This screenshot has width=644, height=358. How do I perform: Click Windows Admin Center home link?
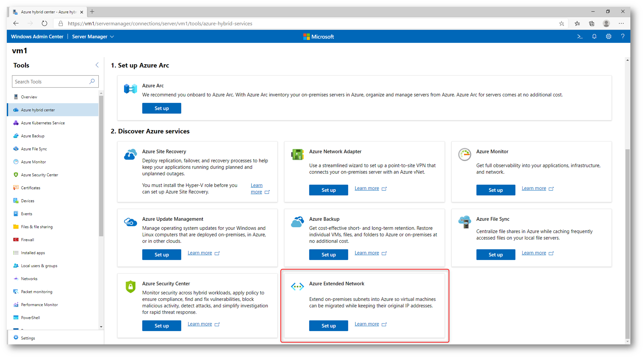click(x=37, y=37)
